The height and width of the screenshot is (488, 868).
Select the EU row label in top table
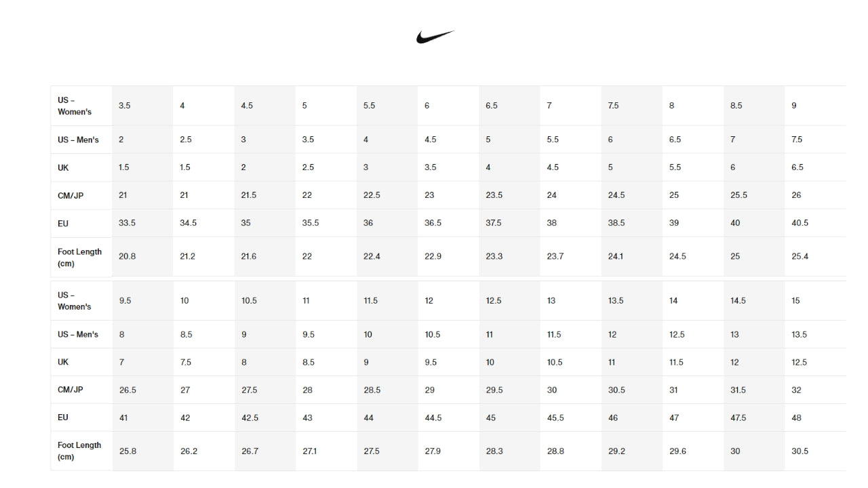click(63, 223)
